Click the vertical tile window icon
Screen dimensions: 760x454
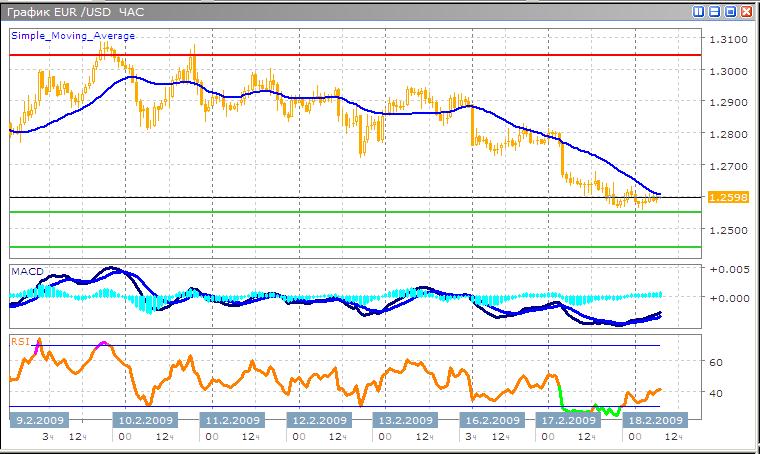point(699,11)
